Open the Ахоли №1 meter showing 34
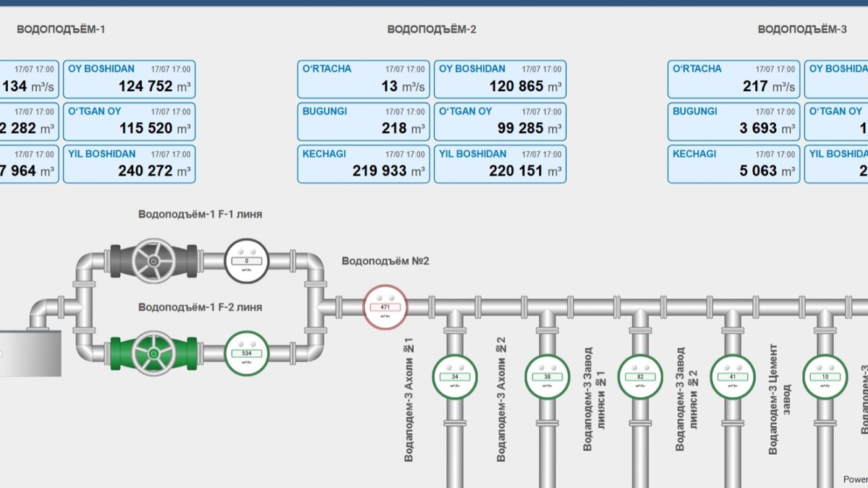Screen dimensions: 868x488 coord(455,377)
